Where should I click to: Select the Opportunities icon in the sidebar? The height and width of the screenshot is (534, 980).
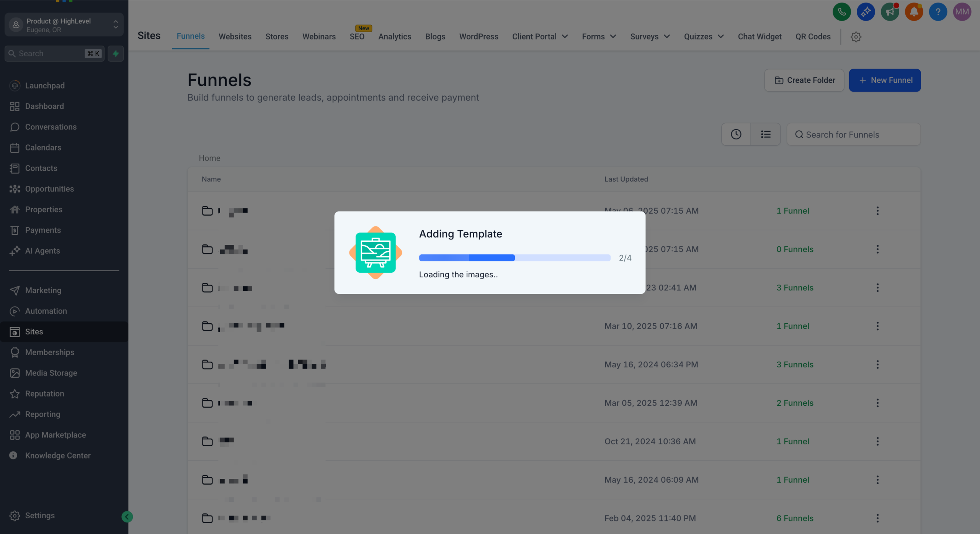15,188
